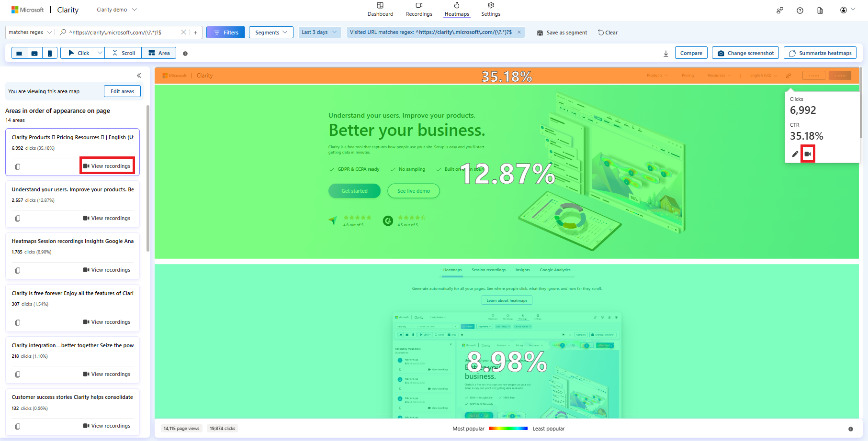Expand the Click map type dropdown arrow
This screenshot has height=441, width=868.
click(x=100, y=53)
